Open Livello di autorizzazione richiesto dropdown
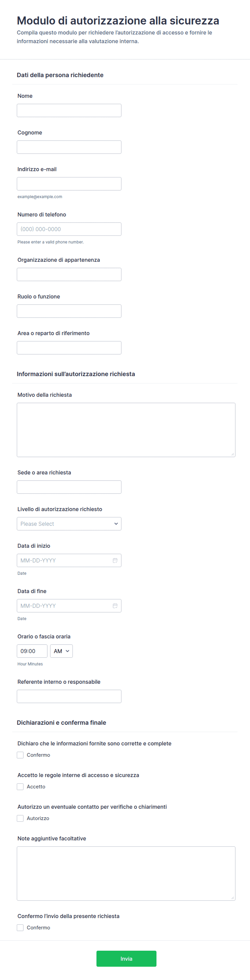 point(69,524)
